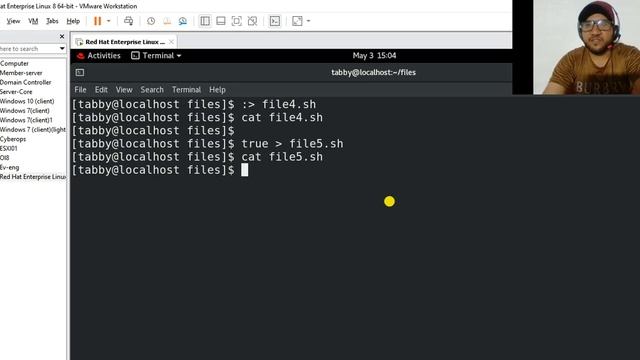The image size is (640, 360).
Task: Click the Send Ctrl+Alt+Del toolbar icon
Action: coord(129,21)
